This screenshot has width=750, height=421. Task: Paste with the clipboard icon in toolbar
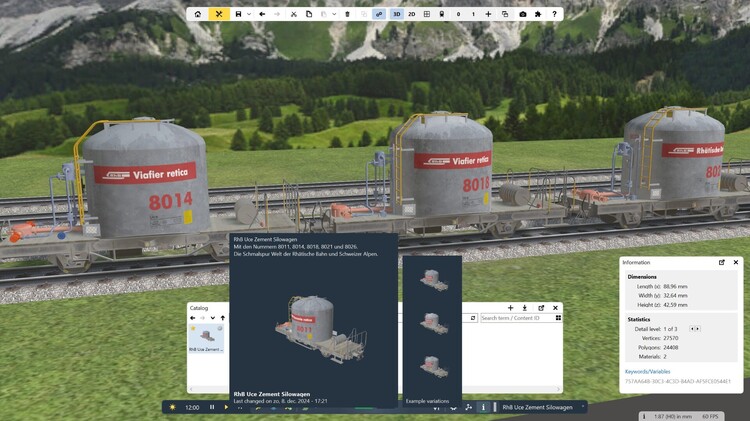(324, 14)
